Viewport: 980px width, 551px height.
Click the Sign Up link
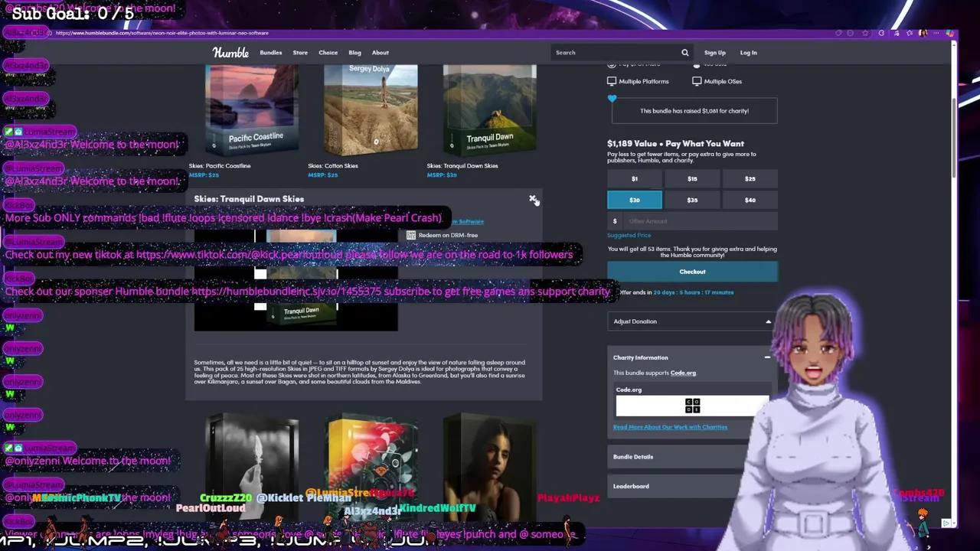(714, 53)
